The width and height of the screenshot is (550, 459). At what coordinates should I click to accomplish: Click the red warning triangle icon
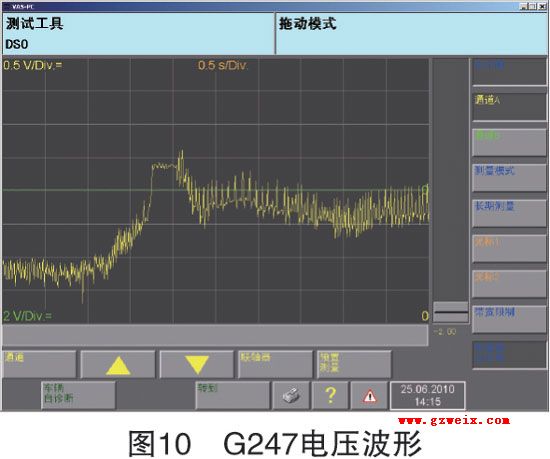coord(369,396)
